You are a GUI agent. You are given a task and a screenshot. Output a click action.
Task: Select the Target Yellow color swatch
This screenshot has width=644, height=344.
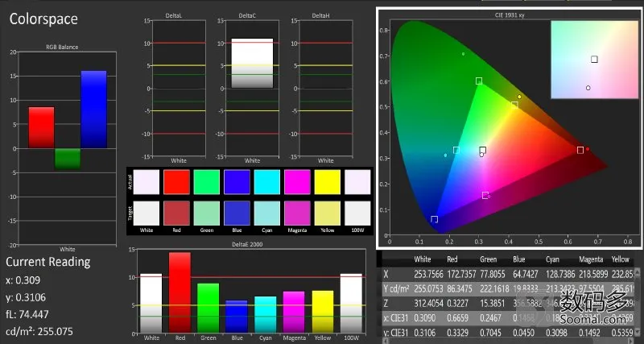[328, 213]
